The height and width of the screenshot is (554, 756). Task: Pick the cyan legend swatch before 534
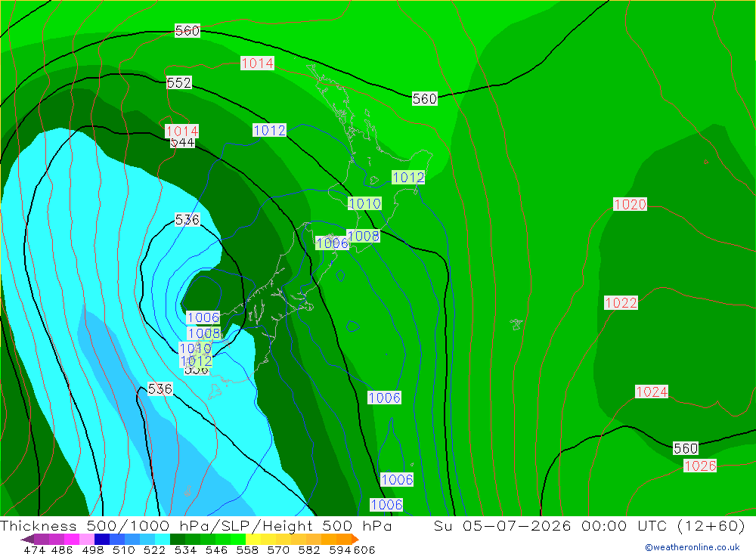163,539
